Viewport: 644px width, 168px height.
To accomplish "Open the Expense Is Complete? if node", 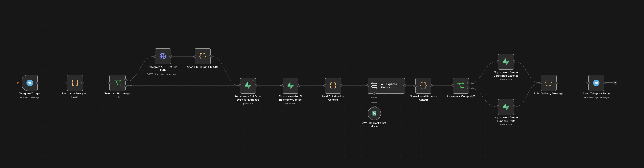I will point(461,86).
